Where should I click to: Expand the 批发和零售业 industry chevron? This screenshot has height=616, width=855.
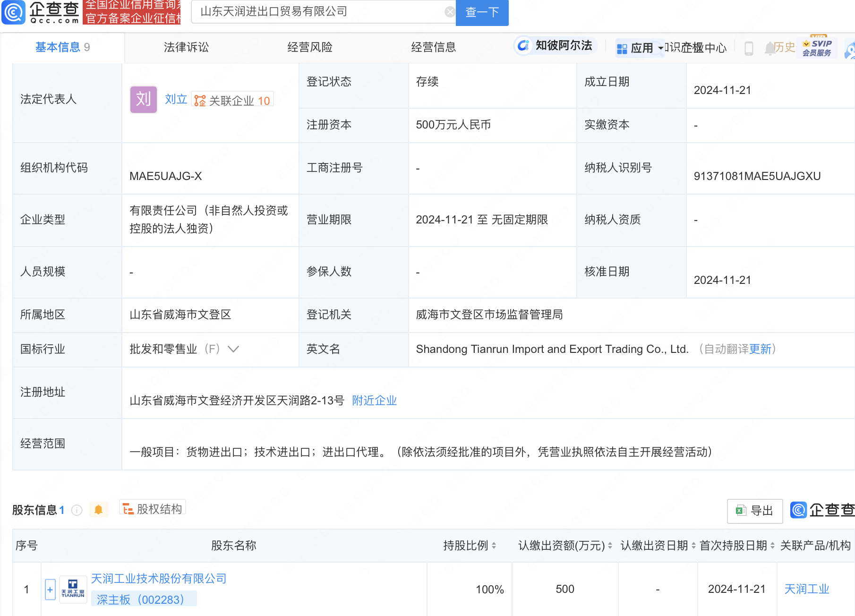pos(233,349)
